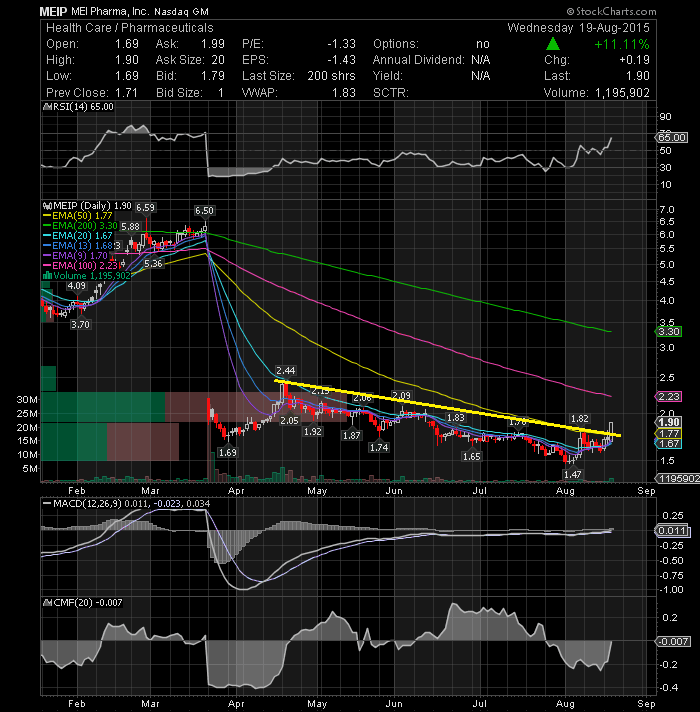This screenshot has height=712, width=700.
Task: Click the 'SCTR:' label
Action: pyautogui.click(x=391, y=93)
